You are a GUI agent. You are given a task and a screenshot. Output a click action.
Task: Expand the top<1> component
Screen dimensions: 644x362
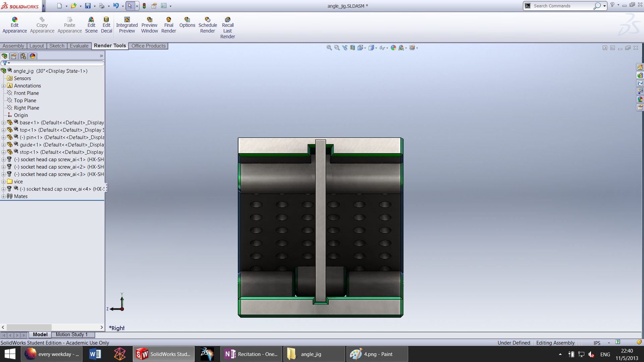3,130
